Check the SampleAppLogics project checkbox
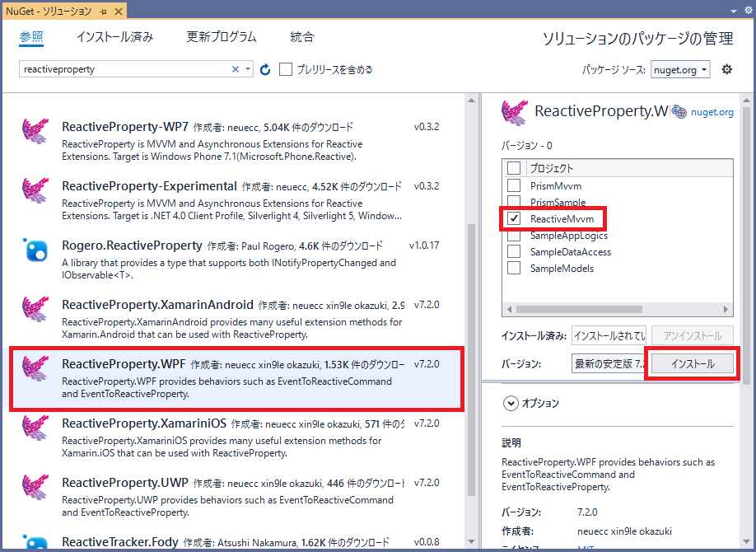The width and height of the screenshot is (756, 552). 514,236
